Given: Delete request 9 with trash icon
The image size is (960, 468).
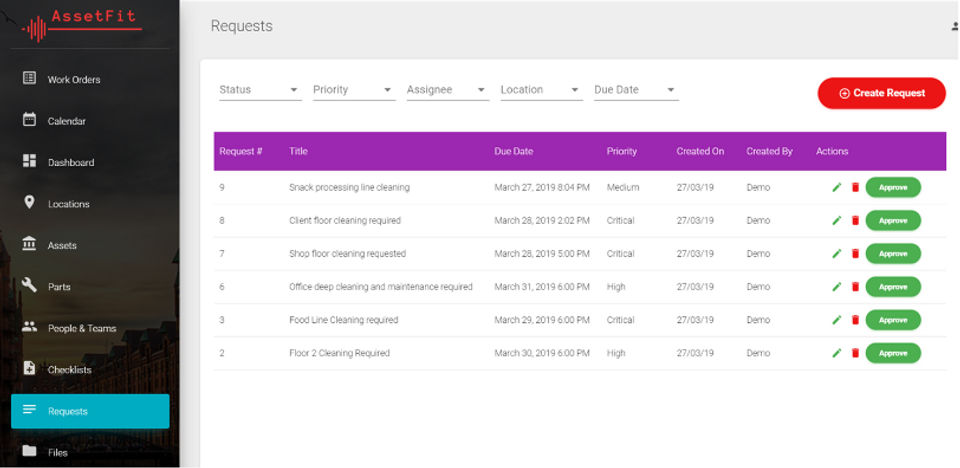Looking at the screenshot, I should click(855, 187).
